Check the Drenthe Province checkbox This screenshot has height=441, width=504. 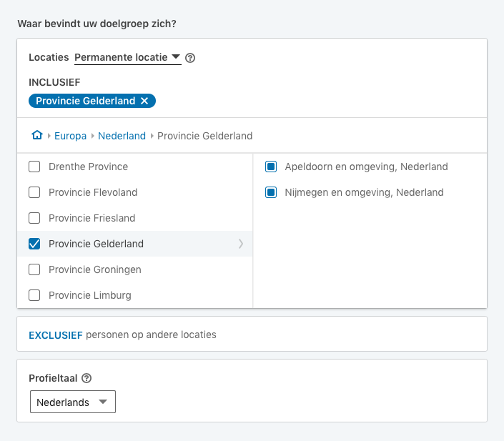click(34, 167)
